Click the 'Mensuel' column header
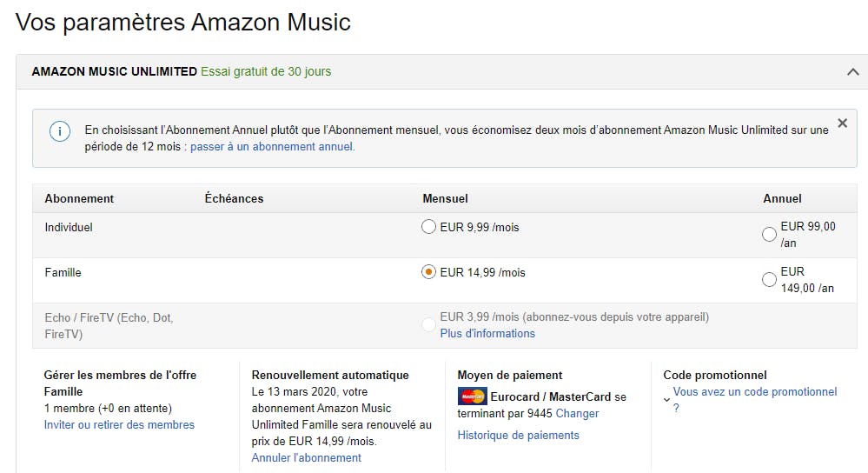This screenshot has height=473, width=868. click(x=445, y=198)
